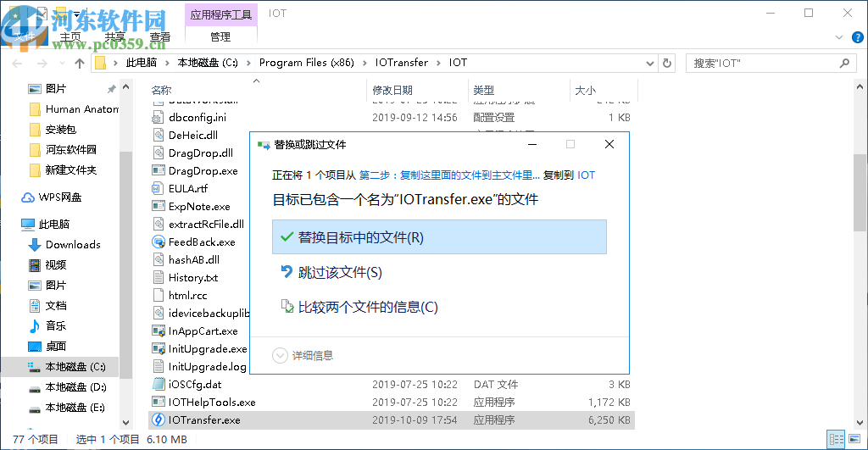Click the Up one level arrow

80,63
